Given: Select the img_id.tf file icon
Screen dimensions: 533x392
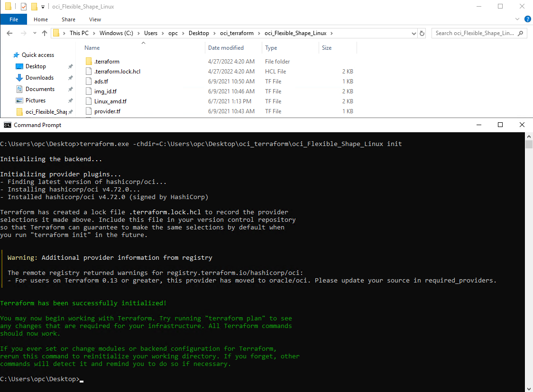Looking at the screenshot, I should coord(89,91).
